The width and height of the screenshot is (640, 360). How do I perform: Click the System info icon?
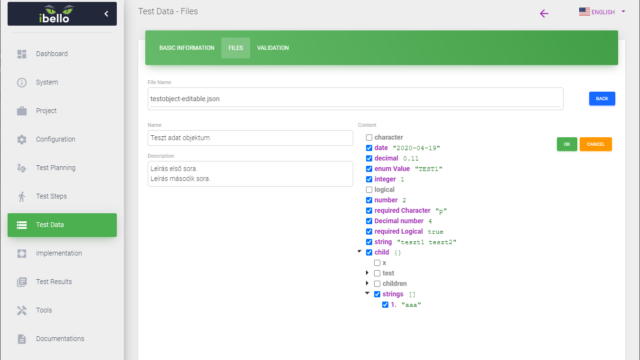(22, 82)
